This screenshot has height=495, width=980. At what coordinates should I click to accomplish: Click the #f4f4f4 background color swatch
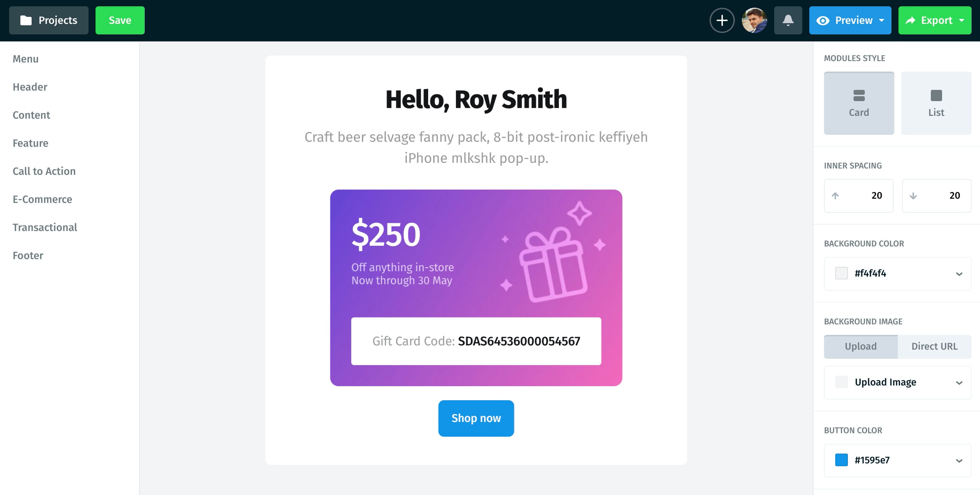tap(841, 273)
